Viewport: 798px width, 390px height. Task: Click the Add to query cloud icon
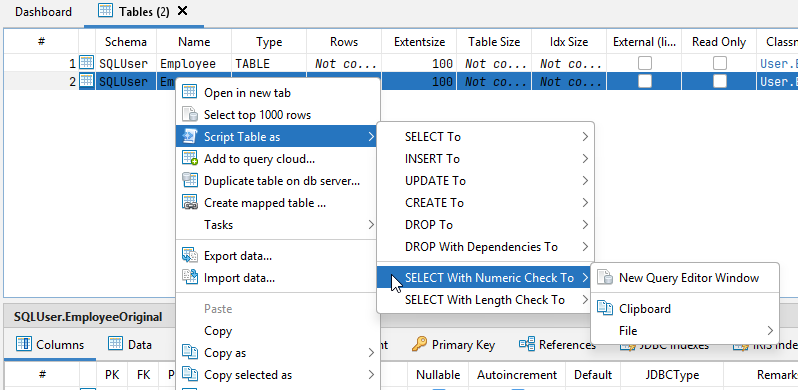[189, 158]
